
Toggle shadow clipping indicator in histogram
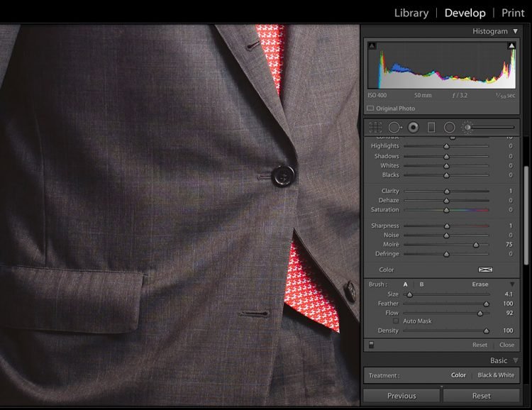pyautogui.click(x=372, y=45)
